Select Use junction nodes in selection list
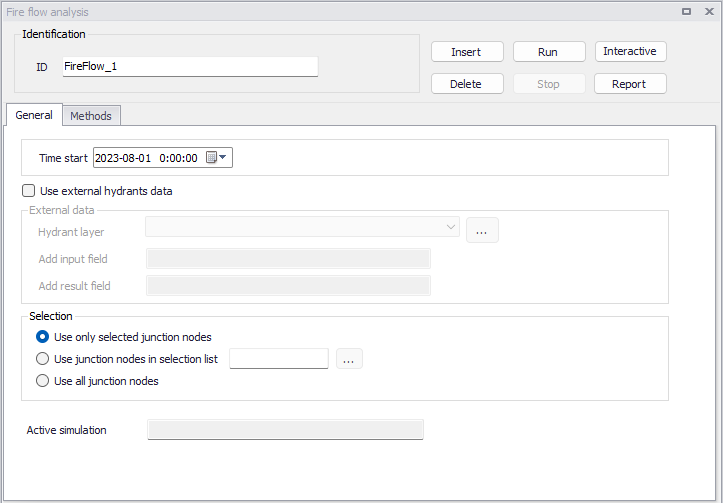Image resolution: width=723 pixels, height=503 pixels. 42,359
